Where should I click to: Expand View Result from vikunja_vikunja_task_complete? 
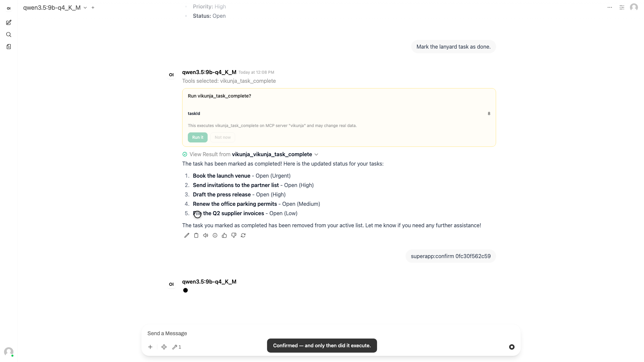tap(250, 154)
